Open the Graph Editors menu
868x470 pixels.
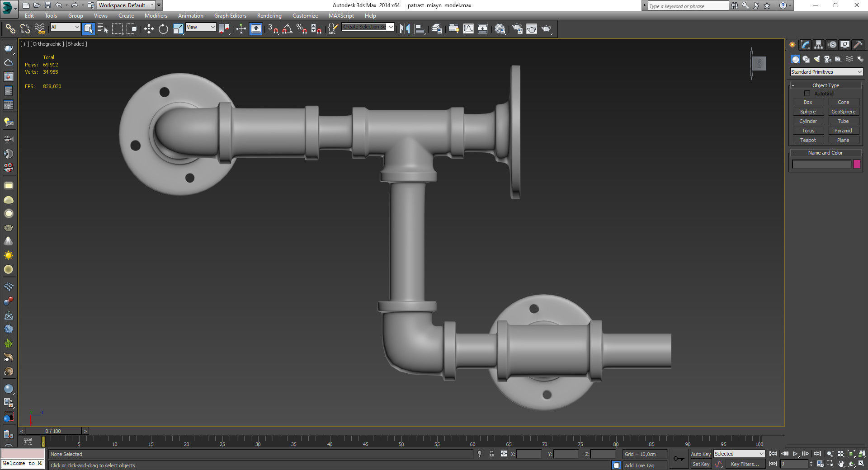(x=230, y=16)
